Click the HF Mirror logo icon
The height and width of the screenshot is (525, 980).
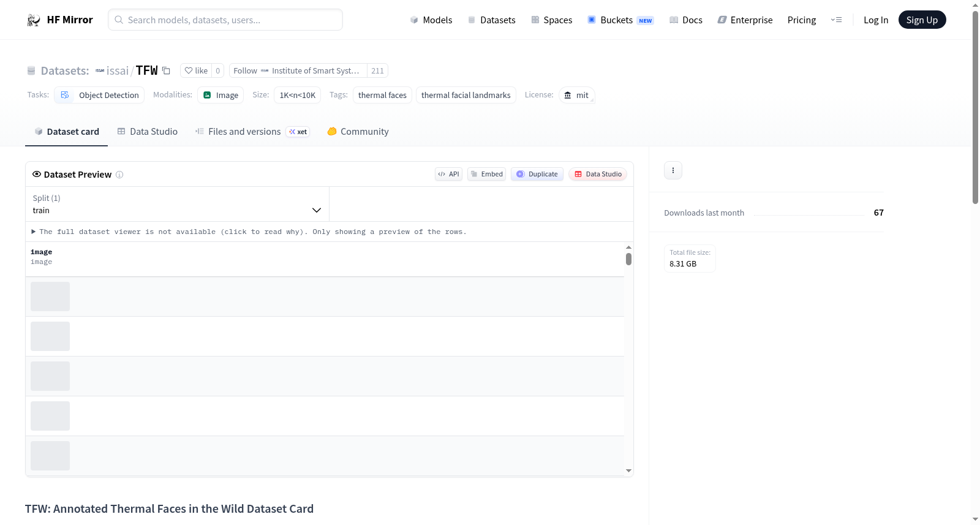[x=34, y=20]
